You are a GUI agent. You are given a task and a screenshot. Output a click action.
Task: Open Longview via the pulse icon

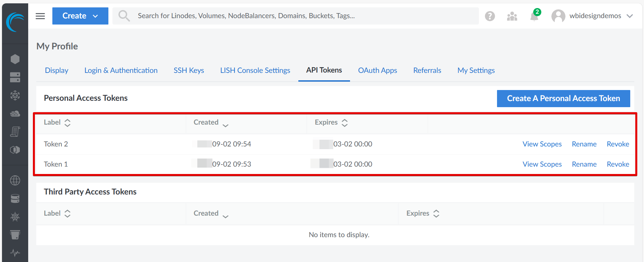[x=15, y=253]
